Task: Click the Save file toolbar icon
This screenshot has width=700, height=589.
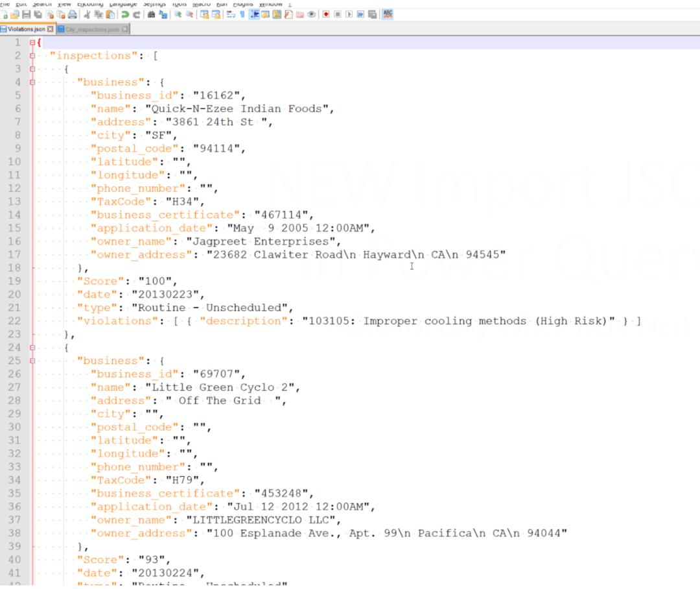Action: (26, 14)
